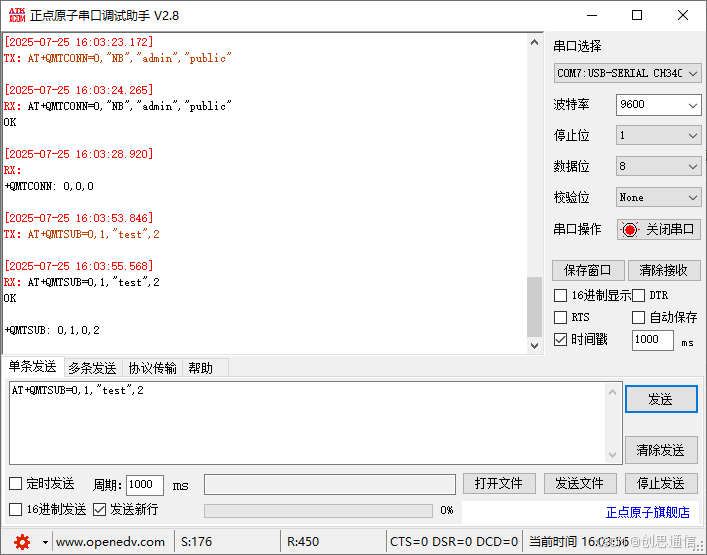Click the +QMTSUB: 0,1,0,2 response line
The height and width of the screenshot is (555, 707).
pyautogui.click(x=52, y=330)
